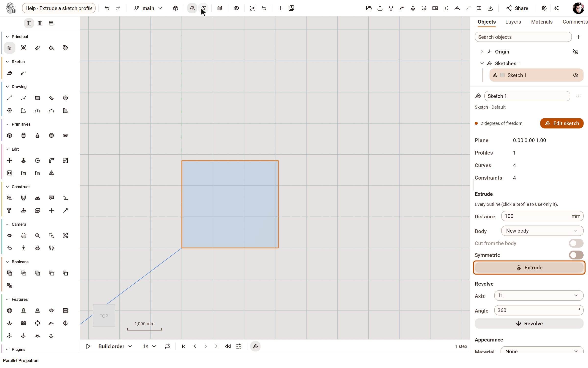The image size is (588, 368).
Task: Add a Box primitive
Action: click(x=9, y=135)
